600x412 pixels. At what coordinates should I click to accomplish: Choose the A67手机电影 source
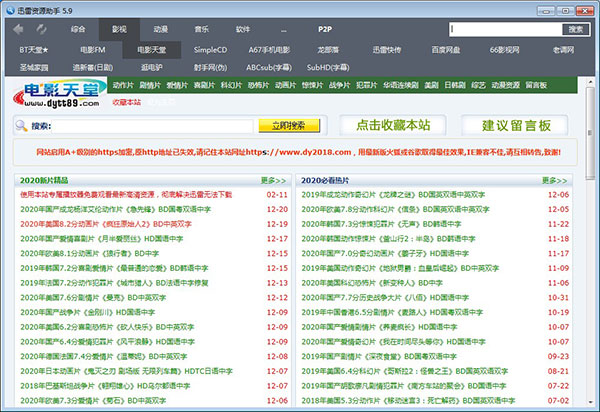(269, 50)
